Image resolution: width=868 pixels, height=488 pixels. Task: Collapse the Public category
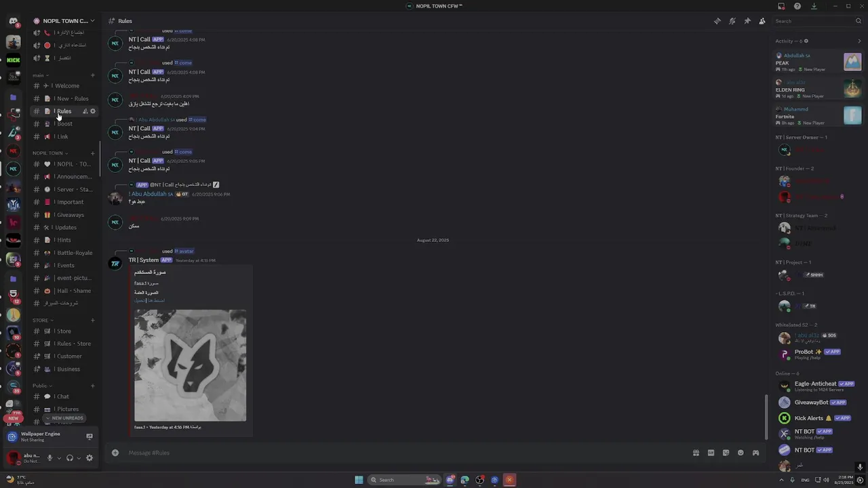point(42,386)
